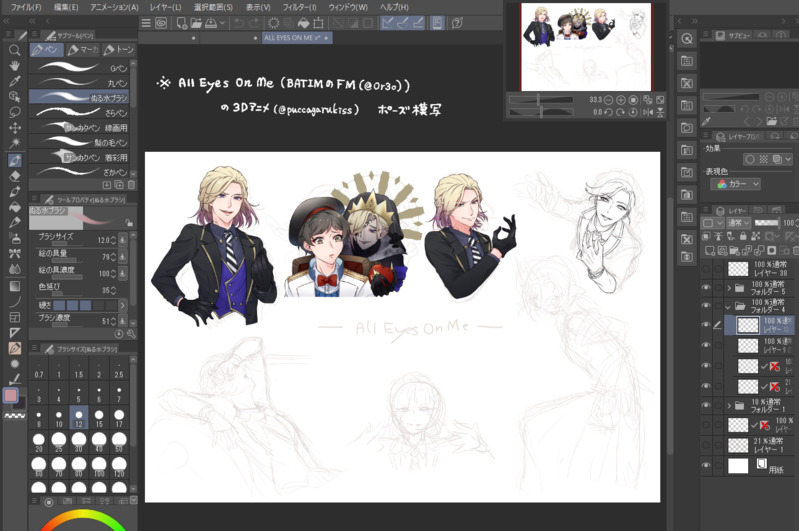The width and height of the screenshot is (799, 531).
Task: Show the レイヤー 38 layer
Action: (706, 269)
